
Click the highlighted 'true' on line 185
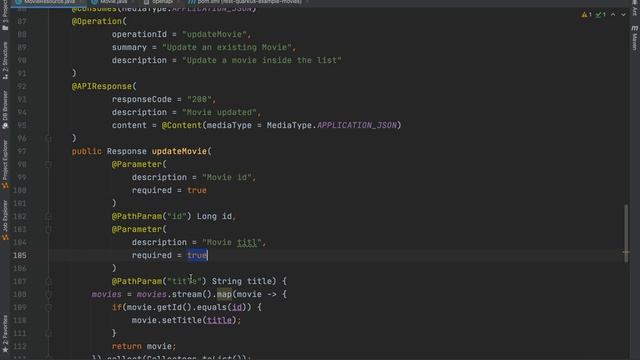(x=197, y=256)
